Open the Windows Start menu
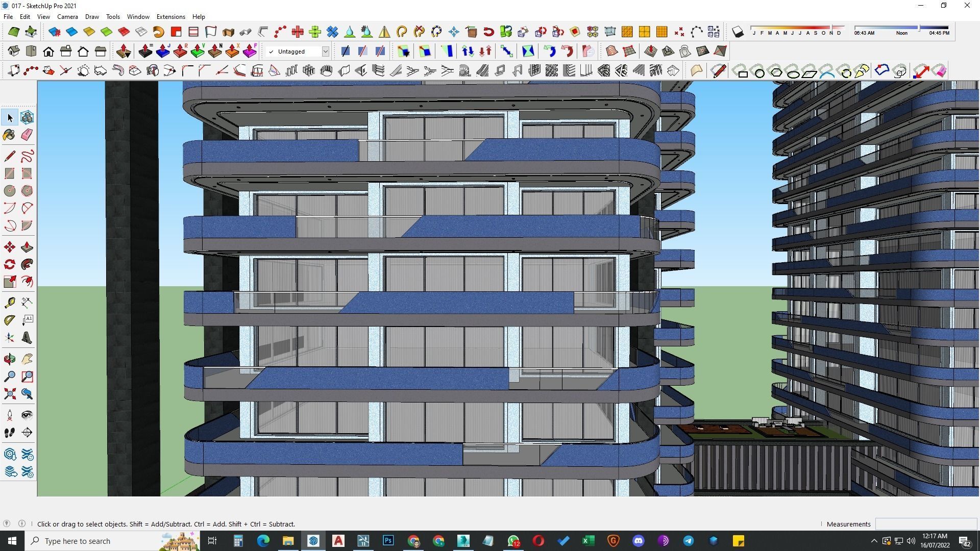 coord(12,541)
